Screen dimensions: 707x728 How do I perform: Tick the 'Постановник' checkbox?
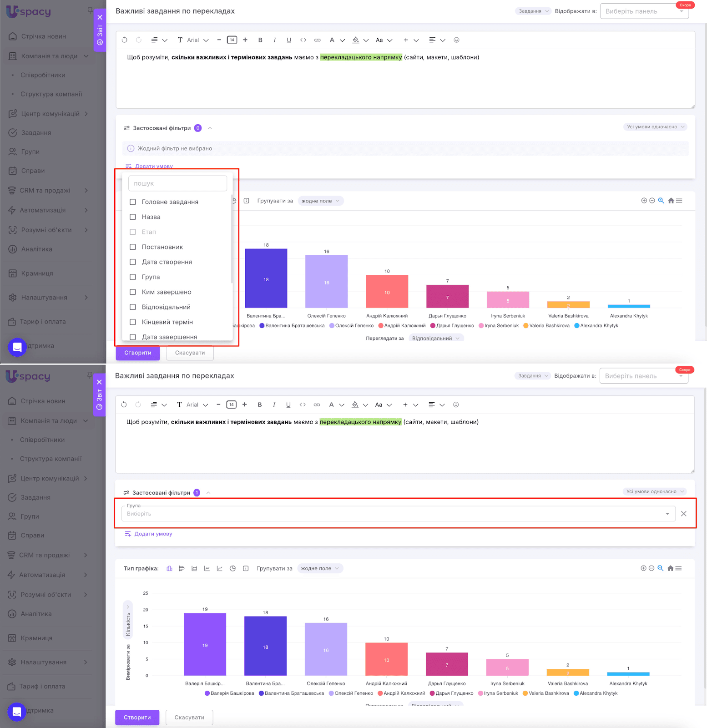[x=133, y=247]
